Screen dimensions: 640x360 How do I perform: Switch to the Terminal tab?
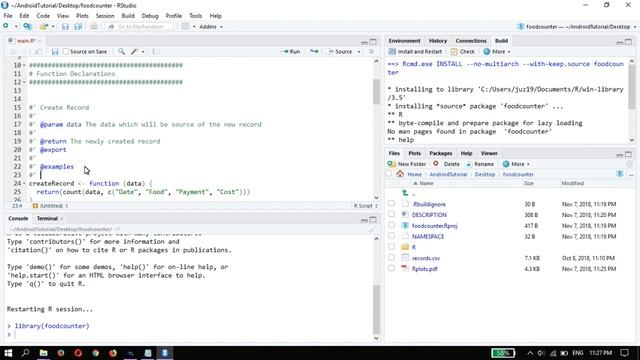(x=47, y=218)
